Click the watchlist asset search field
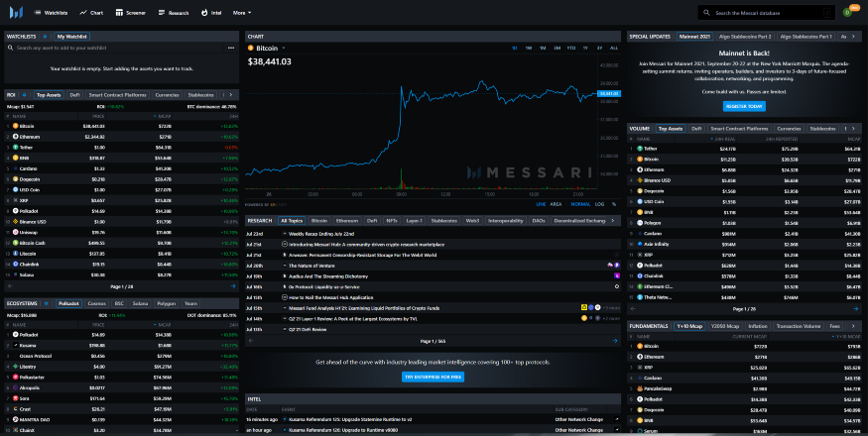This screenshot has height=436, width=868. pyautogui.click(x=113, y=49)
